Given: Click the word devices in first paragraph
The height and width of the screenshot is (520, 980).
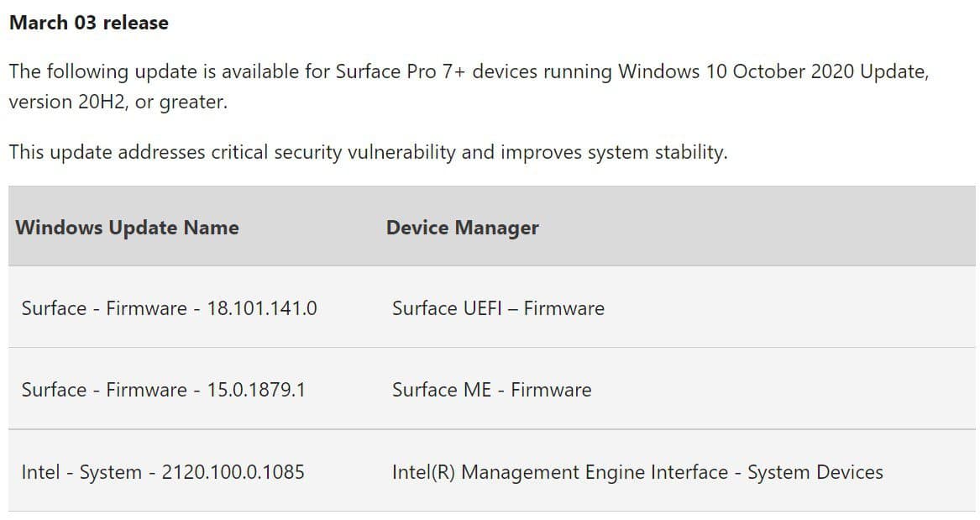Looking at the screenshot, I should [505, 71].
